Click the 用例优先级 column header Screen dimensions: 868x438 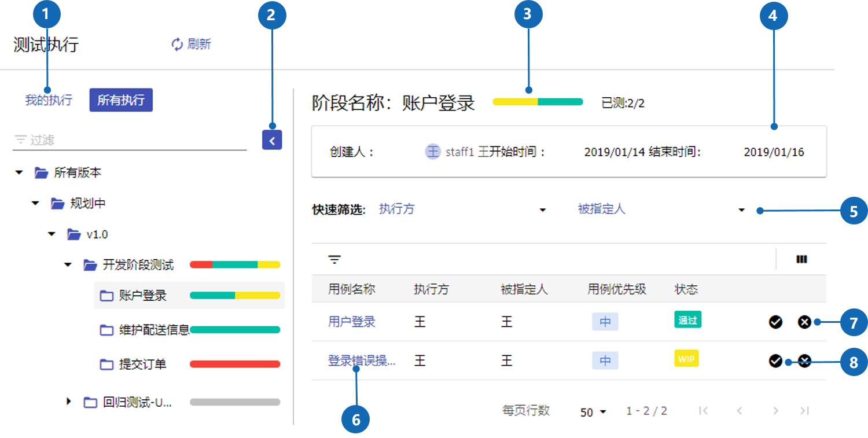point(617,289)
